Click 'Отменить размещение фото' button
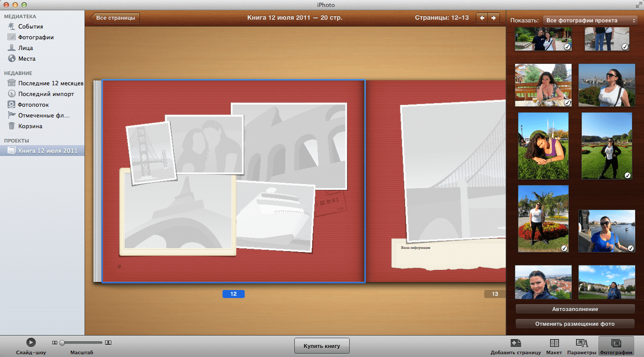The height and width of the screenshot is (357, 644). [575, 324]
